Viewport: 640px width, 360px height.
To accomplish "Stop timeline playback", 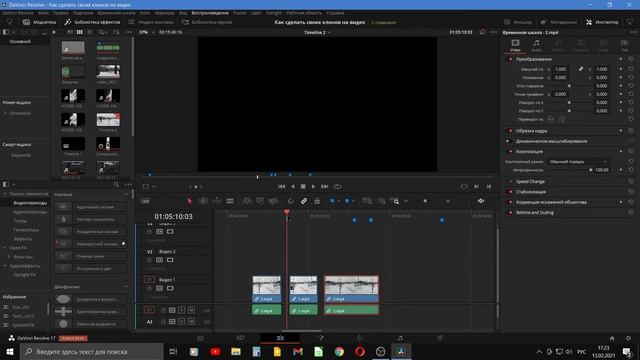I will [x=303, y=186].
